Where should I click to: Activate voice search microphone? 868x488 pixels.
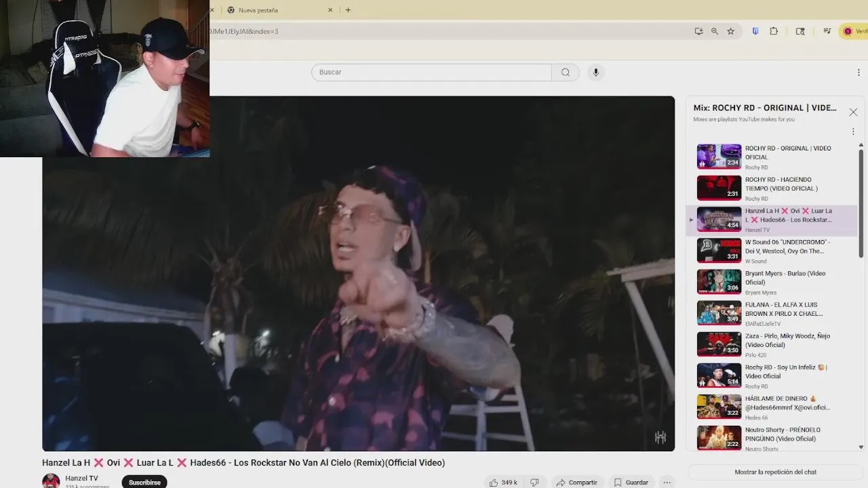[596, 73]
